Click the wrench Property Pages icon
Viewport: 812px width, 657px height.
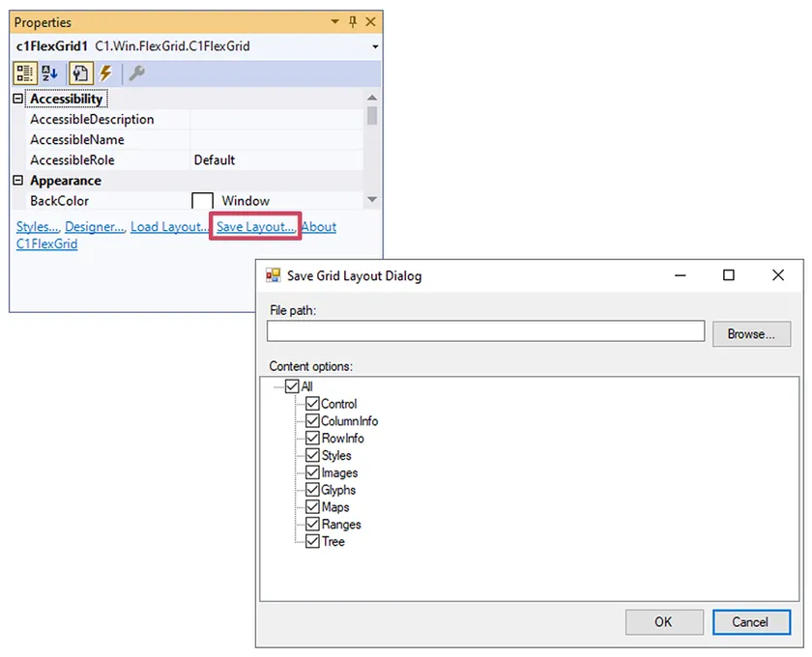[136, 73]
